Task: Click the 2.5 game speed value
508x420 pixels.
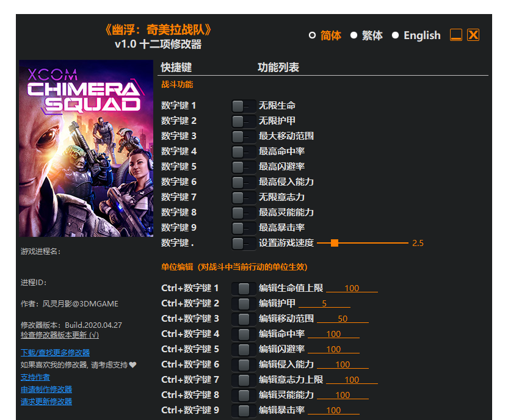Action: (x=418, y=243)
